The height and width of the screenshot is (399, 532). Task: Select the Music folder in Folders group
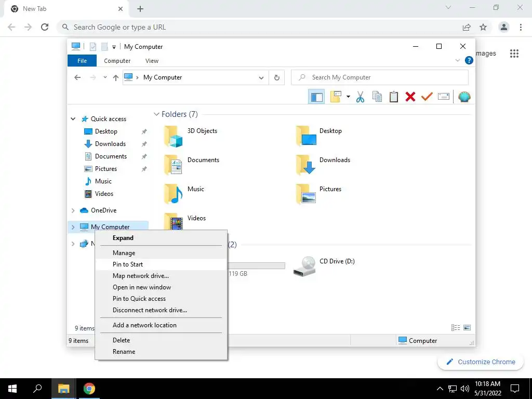[184, 194]
